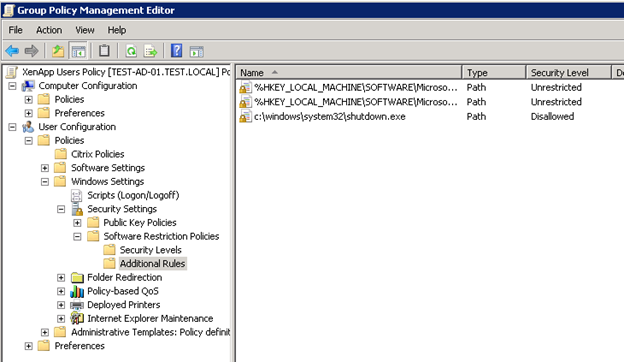Image resolution: width=624 pixels, height=362 pixels.
Task: Click the Internet Explorer Maintenance icon
Action: 77,318
